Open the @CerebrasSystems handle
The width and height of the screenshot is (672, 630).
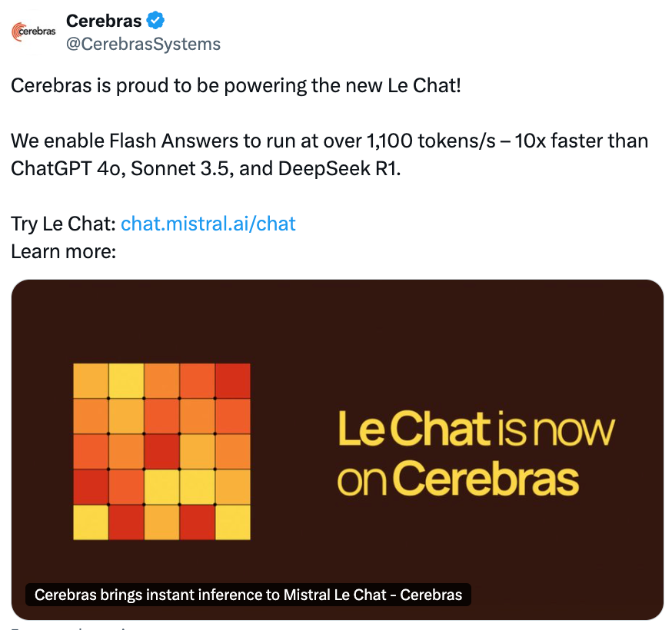click(143, 44)
